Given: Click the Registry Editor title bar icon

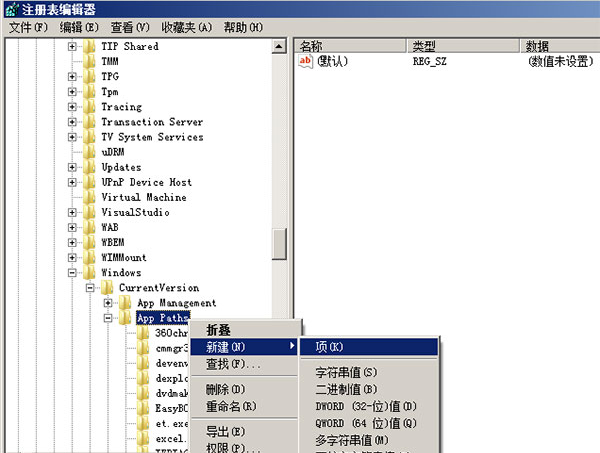Looking at the screenshot, I should coord(11,9).
